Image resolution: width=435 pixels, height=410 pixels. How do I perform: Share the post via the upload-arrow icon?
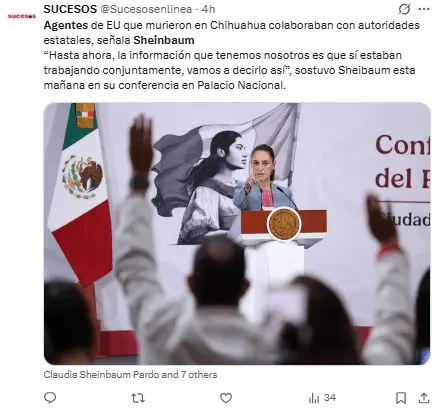click(424, 398)
